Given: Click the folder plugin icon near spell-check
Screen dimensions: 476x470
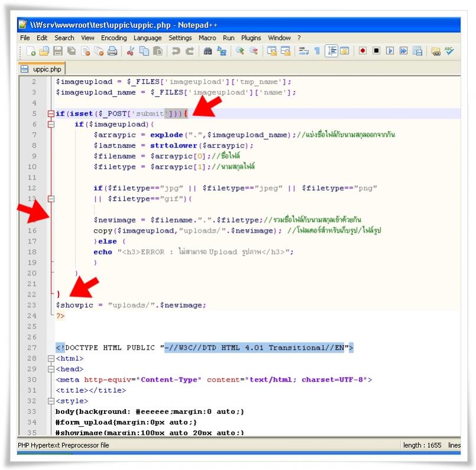Looking at the screenshot, I should click(x=436, y=51).
